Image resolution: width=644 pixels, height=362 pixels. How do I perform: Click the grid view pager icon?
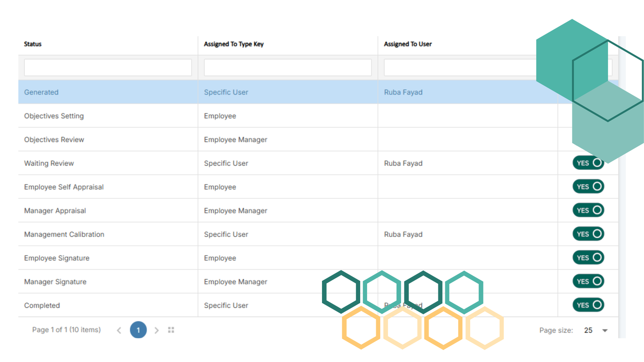pos(171,330)
